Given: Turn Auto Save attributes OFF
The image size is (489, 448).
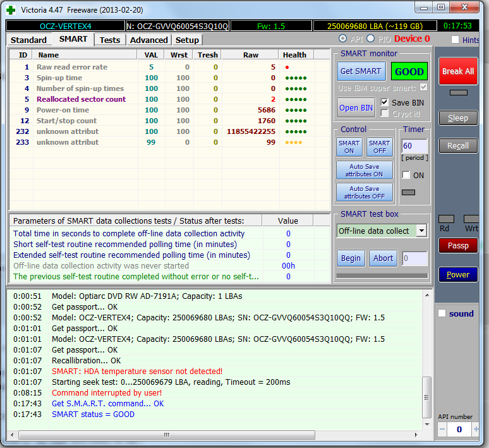Looking at the screenshot, I should pyautogui.click(x=365, y=192).
